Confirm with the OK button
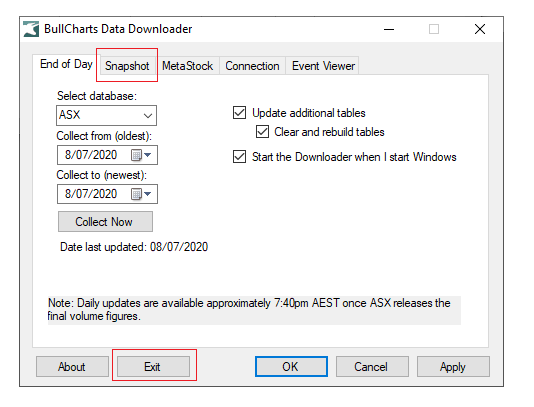 291,366
